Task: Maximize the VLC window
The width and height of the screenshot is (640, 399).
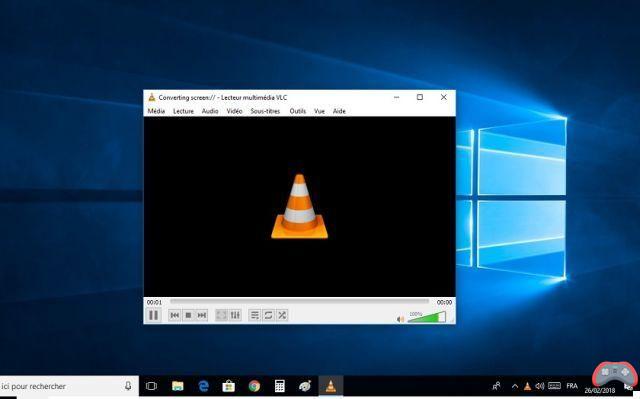Action: point(420,97)
